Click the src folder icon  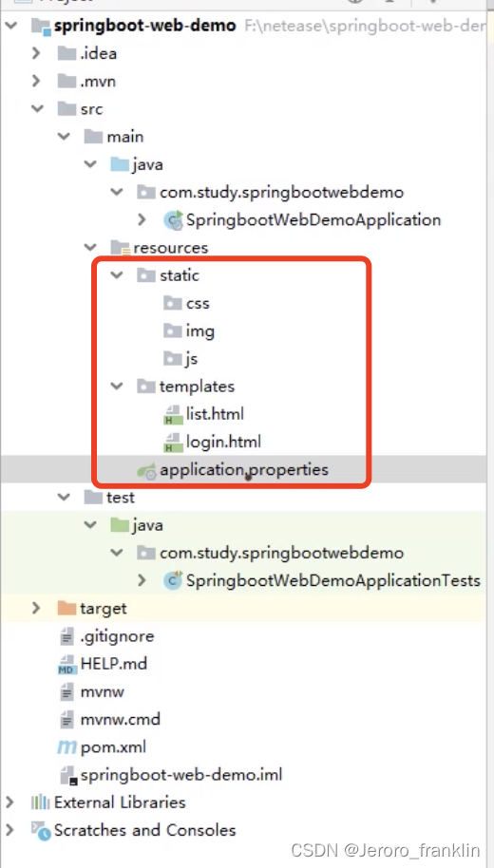[67, 109]
